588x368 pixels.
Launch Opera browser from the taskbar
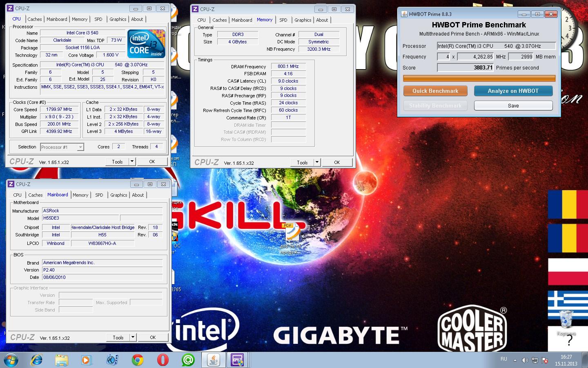point(163,360)
